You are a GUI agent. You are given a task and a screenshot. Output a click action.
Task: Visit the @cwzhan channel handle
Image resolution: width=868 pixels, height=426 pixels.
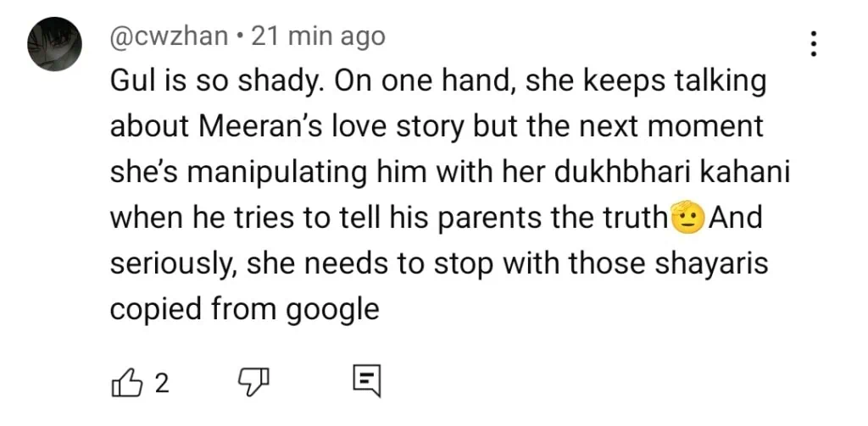point(170,36)
